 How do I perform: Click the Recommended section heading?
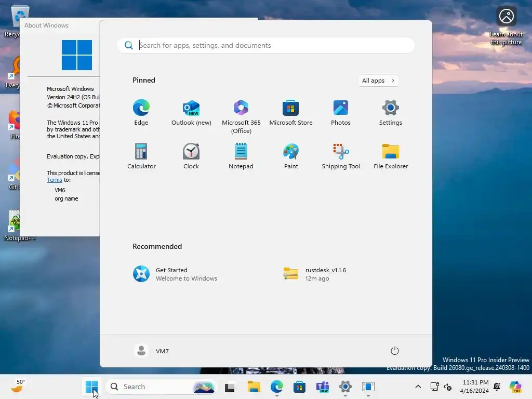[x=157, y=246]
